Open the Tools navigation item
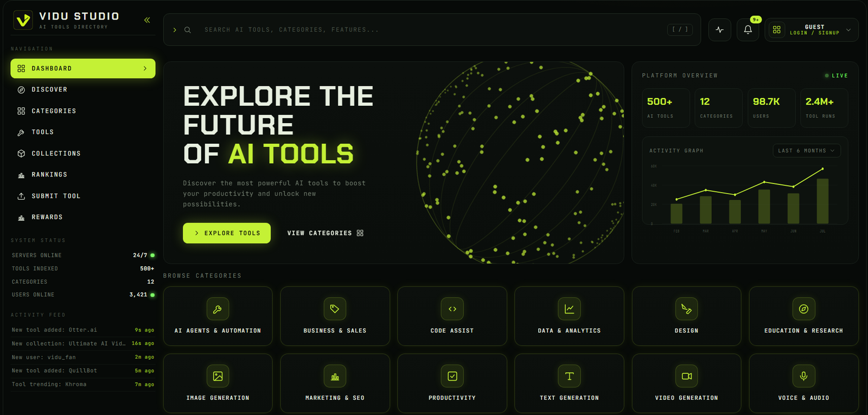The image size is (868, 415). click(x=83, y=132)
